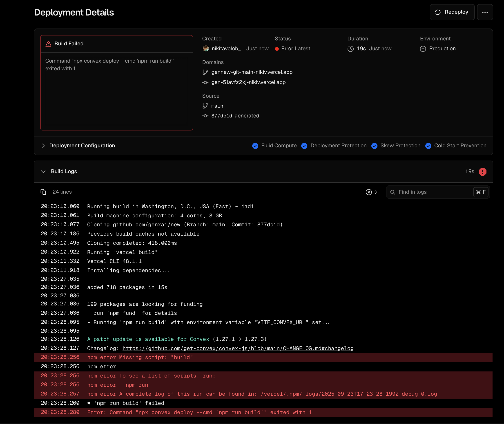504x424 pixels.
Task: Click the 'Cloning github.com/genxai/new' log line
Action: (263, 225)
